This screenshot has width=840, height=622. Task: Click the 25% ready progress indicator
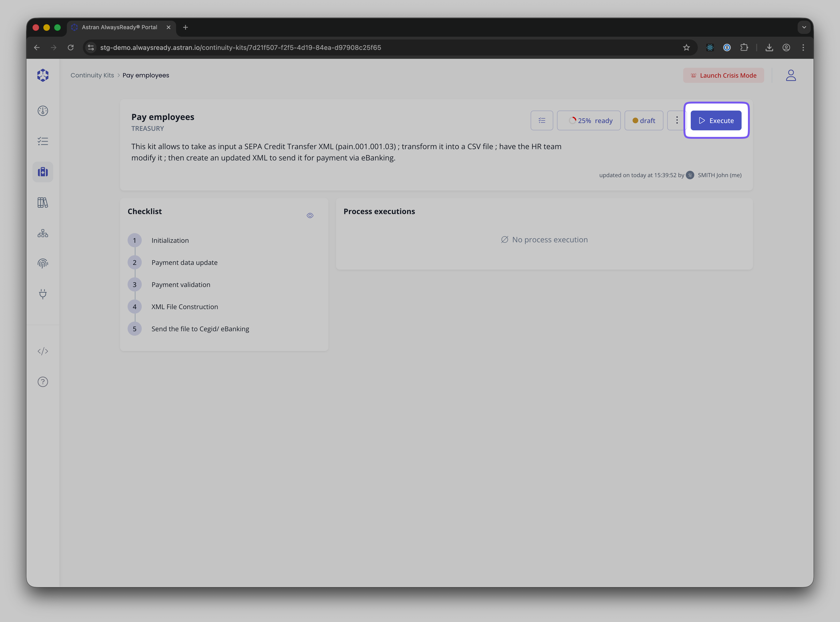[588, 120]
